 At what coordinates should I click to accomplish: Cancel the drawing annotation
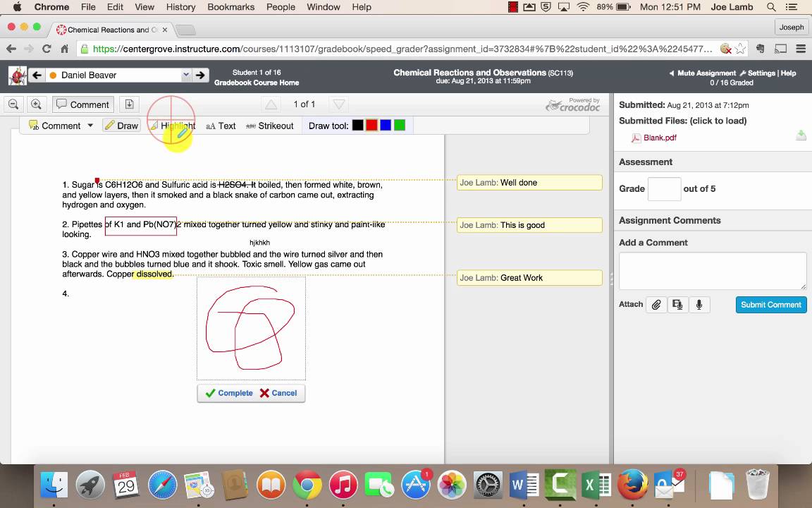[278, 393]
